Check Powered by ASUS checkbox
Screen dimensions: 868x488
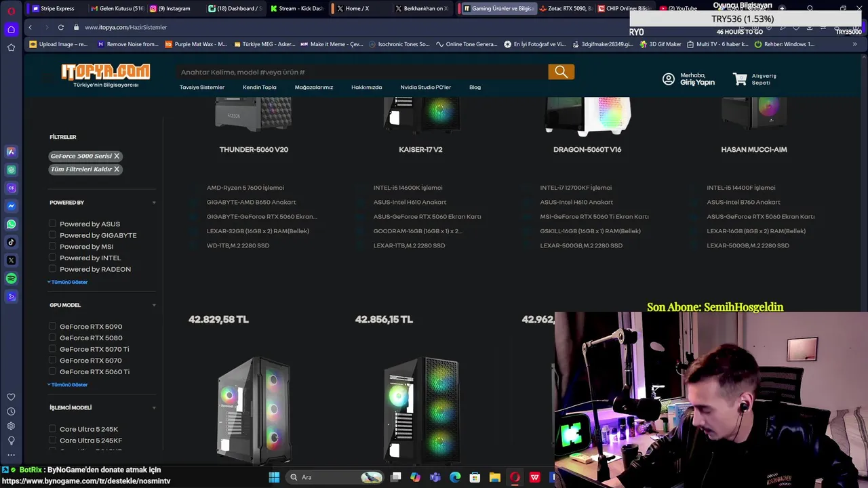tap(52, 224)
